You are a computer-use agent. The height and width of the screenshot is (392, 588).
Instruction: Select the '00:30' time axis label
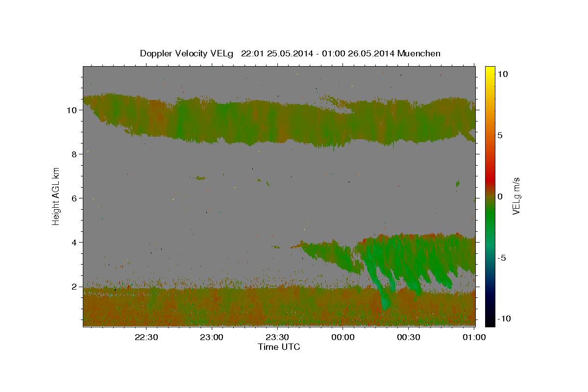click(409, 337)
